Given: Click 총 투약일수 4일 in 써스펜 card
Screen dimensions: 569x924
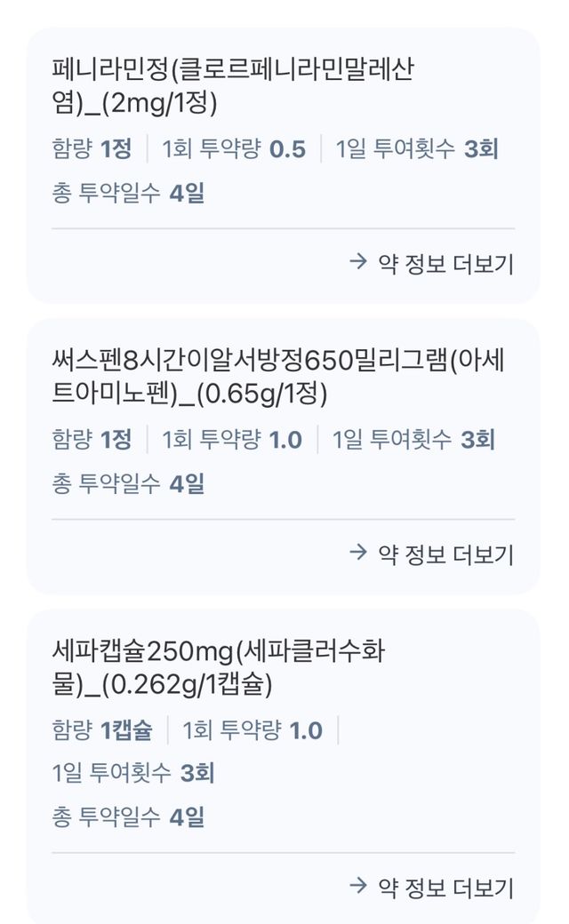Looking at the screenshot, I should pyautogui.click(x=129, y=483).
